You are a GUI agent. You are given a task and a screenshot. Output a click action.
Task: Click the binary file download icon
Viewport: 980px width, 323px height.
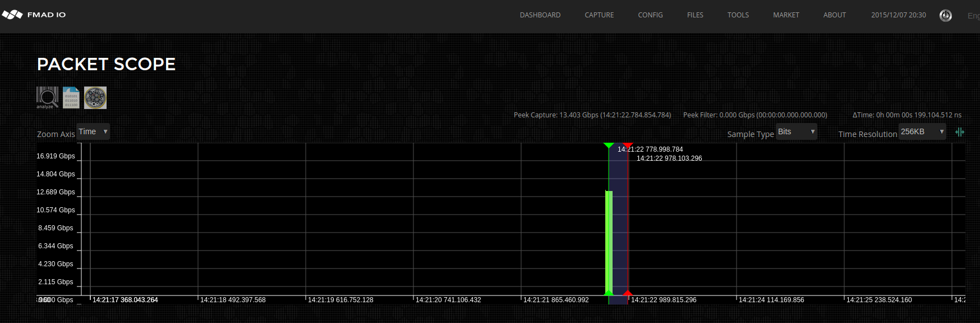pyautogui.click(x=71, y=97)
